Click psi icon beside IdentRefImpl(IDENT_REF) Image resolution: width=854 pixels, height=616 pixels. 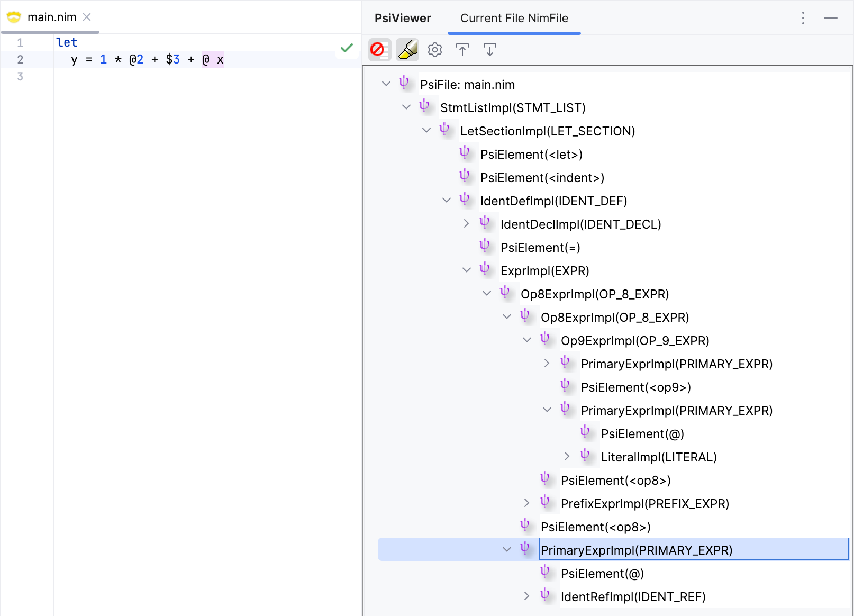point(545,595)
